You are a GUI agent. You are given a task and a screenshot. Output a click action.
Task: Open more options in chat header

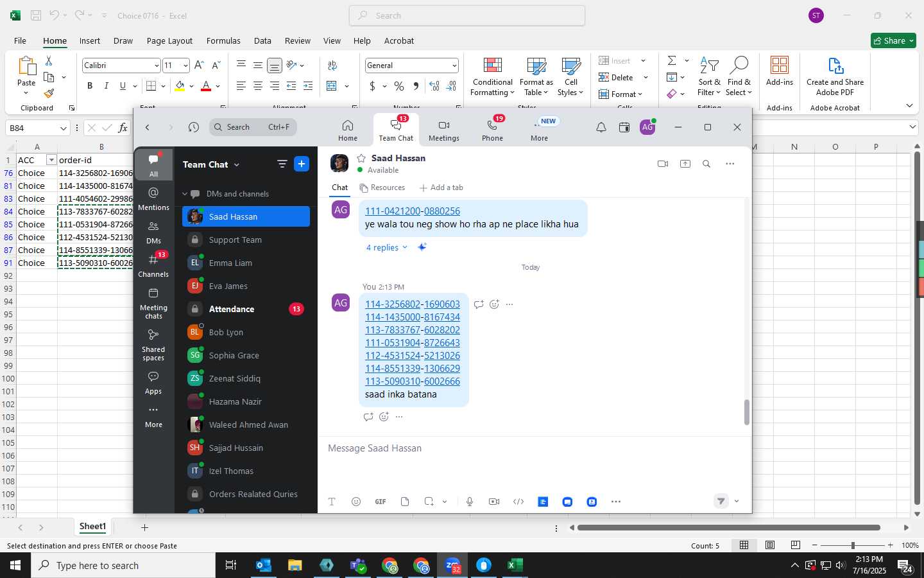[730, 164]
